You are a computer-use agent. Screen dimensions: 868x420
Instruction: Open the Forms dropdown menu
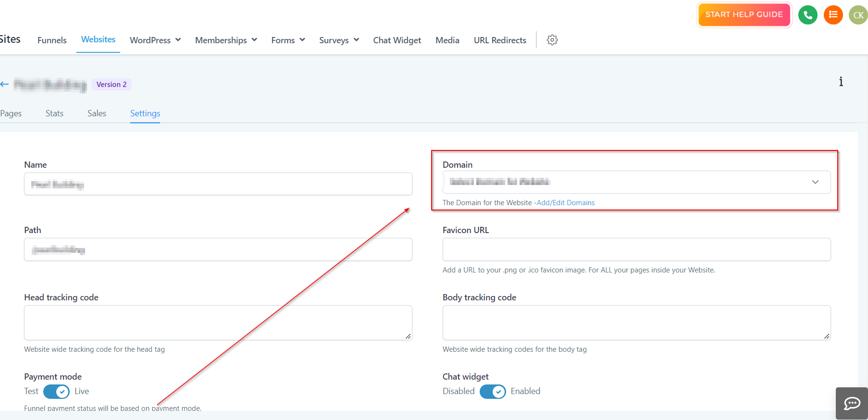click(x=288, y=40)
